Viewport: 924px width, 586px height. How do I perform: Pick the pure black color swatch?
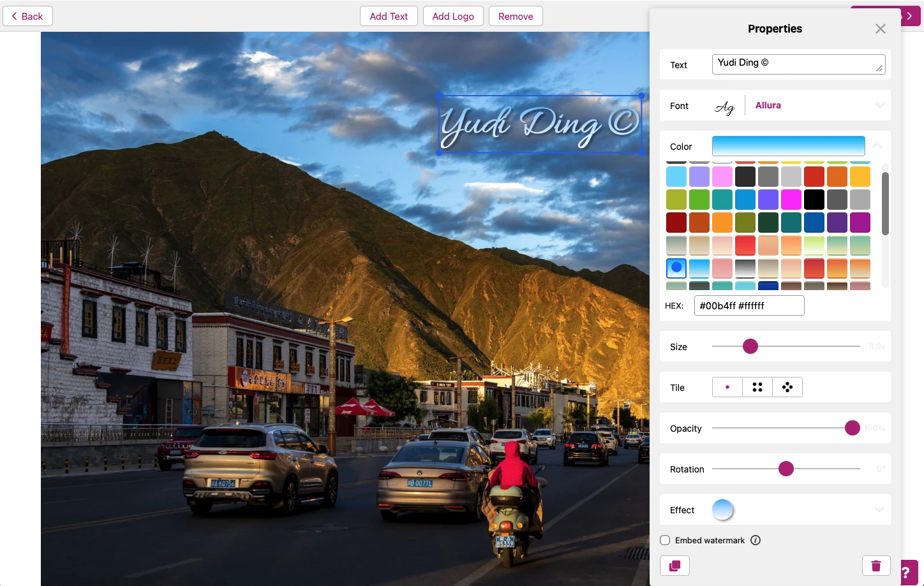click(814, 200)
